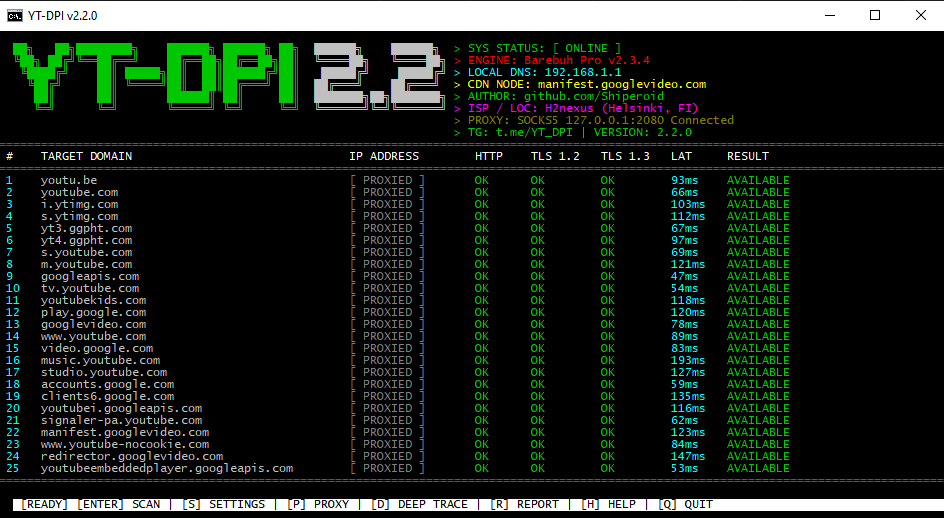The image size is (944, 518).
Task: Select the youtu.be domain row
Action: pyautogui.click(x=69, y=180)
